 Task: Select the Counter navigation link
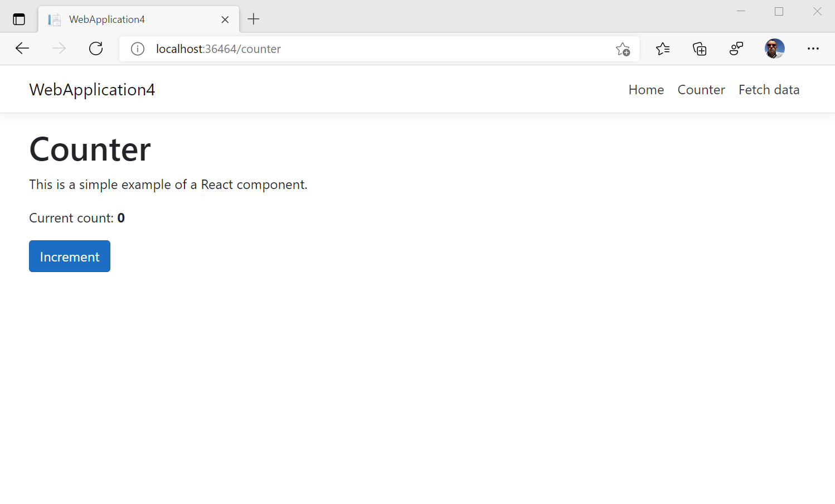[701, 89]
